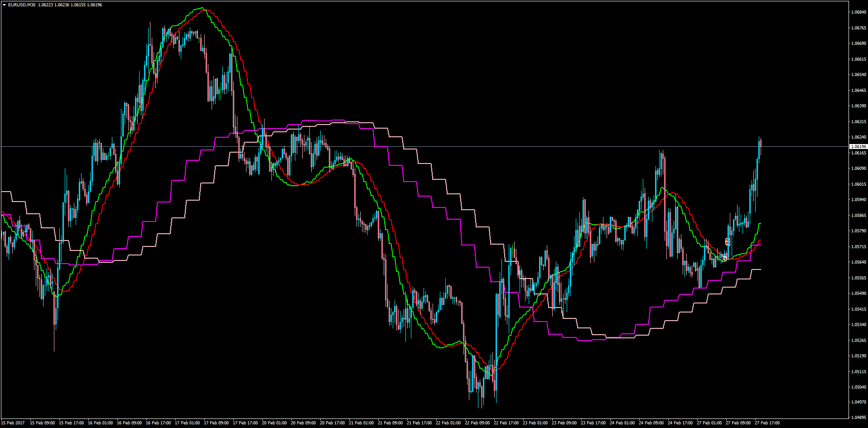This screenshot has width=868, height=428.
Task: Click the red-and-white marker above the 27 Feb candles
Action: point(728,242)
